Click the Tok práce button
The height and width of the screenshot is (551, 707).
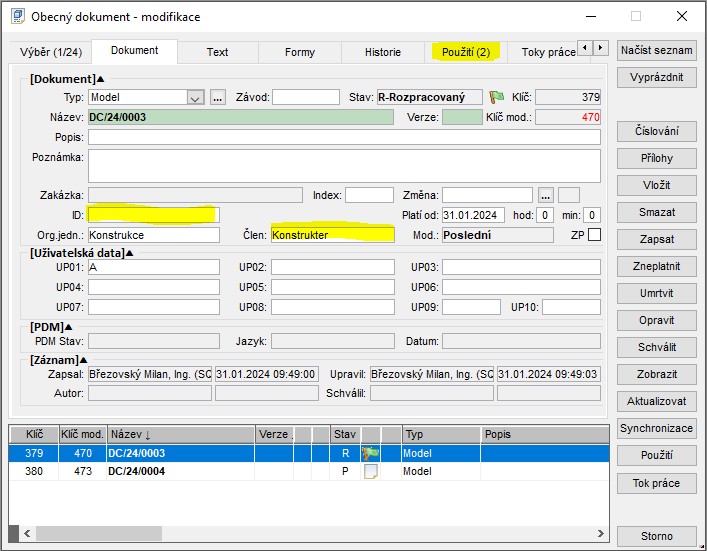(x=656, y=483)
